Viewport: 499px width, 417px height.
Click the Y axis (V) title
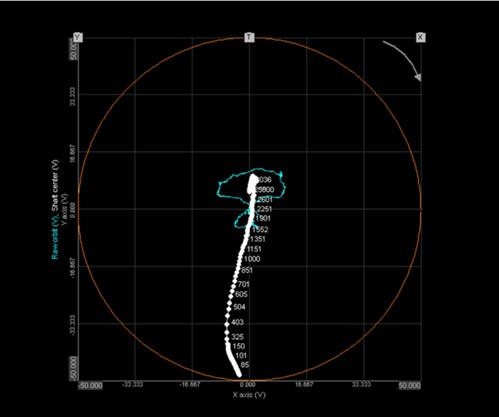[65, 209]
